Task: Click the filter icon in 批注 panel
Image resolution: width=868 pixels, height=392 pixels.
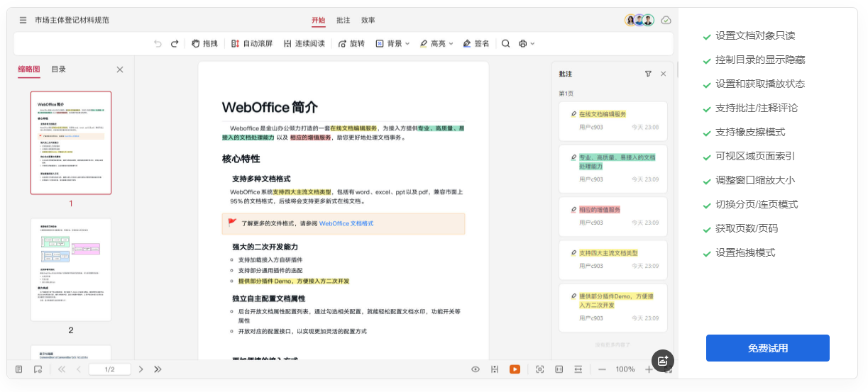Action: (648, 74)
